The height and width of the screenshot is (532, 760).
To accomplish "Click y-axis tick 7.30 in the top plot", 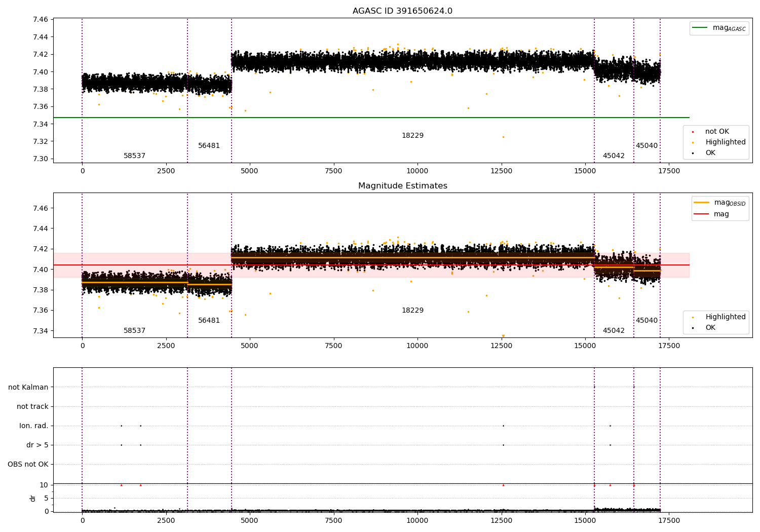I will click(x=41, y=159).
